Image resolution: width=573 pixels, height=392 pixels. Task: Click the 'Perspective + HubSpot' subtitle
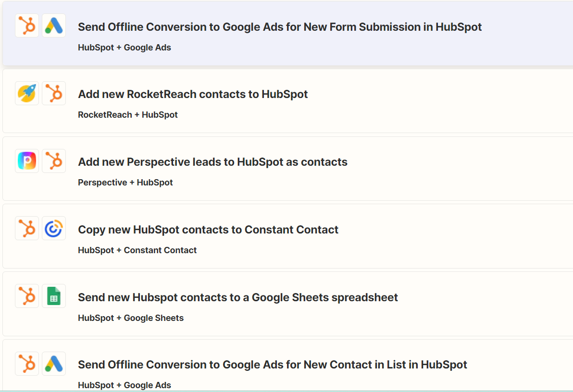click(125, 182)
